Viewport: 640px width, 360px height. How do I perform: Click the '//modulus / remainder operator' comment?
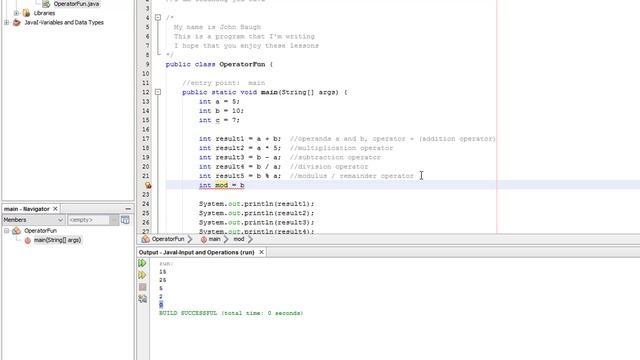352,176
